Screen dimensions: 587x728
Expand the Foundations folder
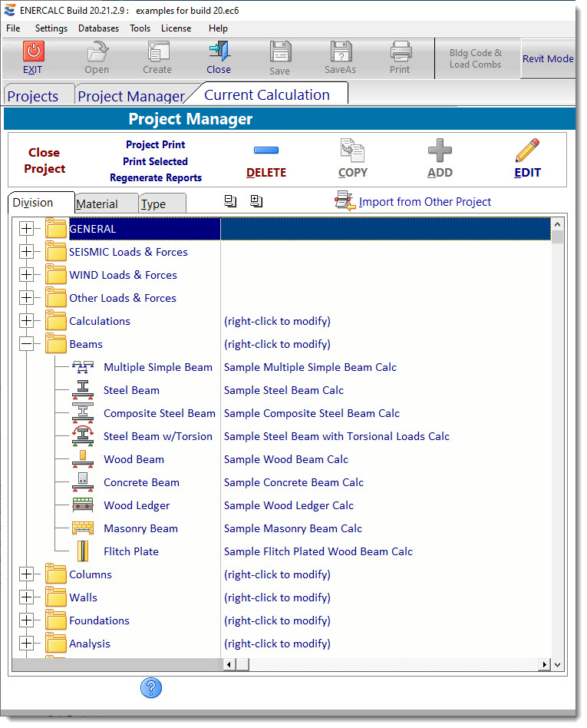tap(27, 620)
